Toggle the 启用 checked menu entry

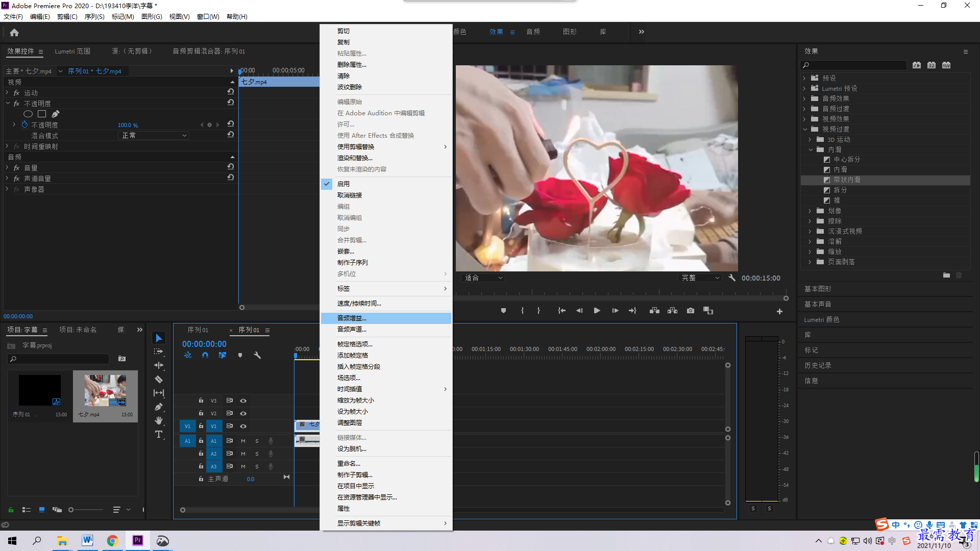click(386, 184)
